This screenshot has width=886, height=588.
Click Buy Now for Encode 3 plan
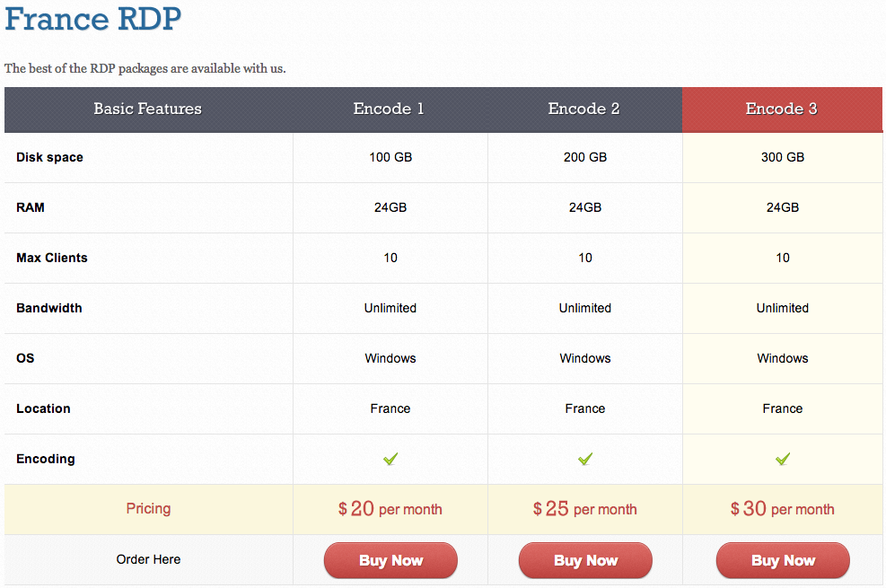click(x=783, y=560)
